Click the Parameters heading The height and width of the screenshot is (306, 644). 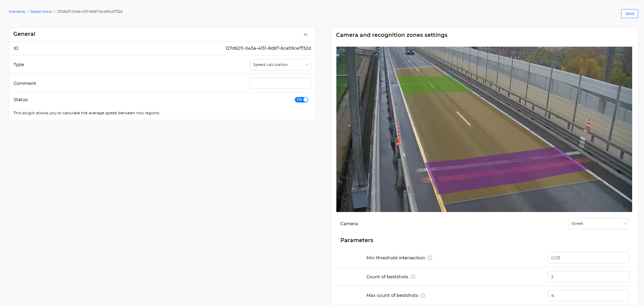(x=357, y=240)
